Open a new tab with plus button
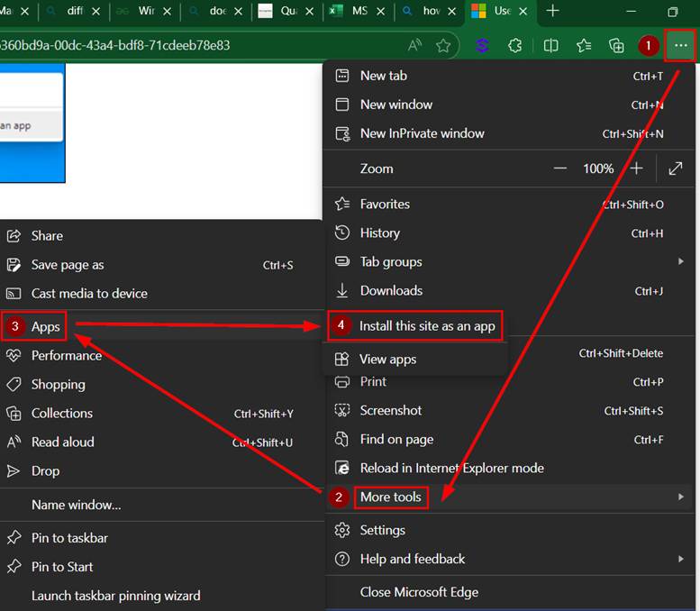This screenshot has width=700, height=611. click(x=553, y=11)
